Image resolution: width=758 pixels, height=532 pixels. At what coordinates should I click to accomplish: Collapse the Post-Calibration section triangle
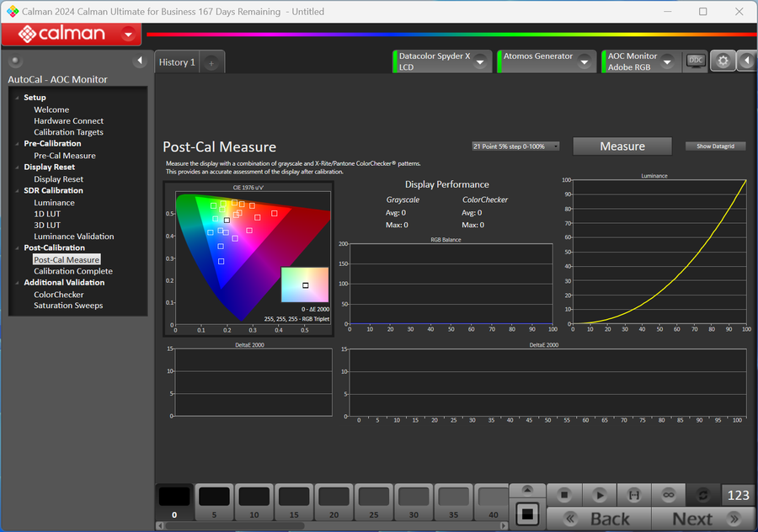tap(18, 247)
